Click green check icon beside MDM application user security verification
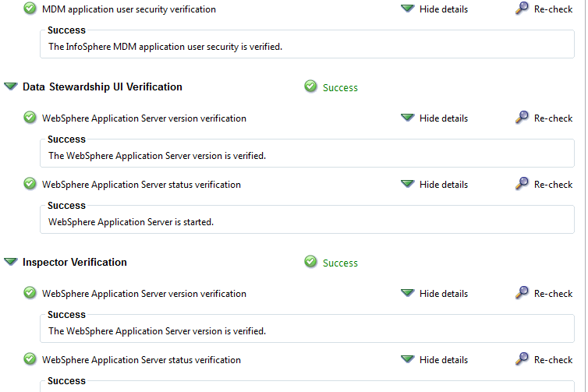The width and height of the screenshot is (588, 392). (30, 9)
